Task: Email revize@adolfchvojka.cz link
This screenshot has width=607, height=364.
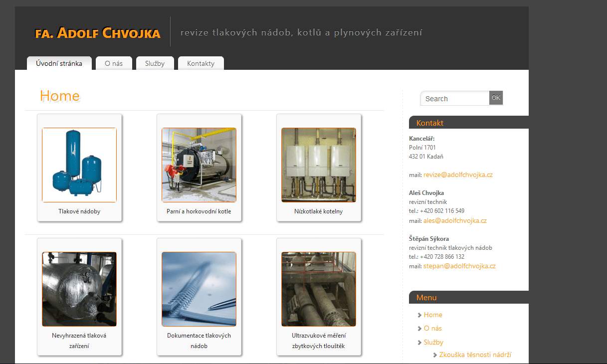Action: 458,175
